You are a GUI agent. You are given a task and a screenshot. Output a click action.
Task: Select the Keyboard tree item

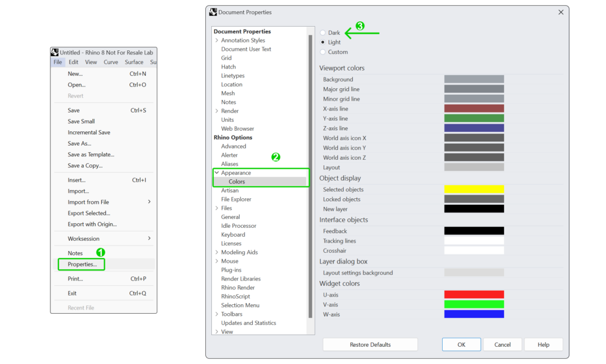point(233,234)
